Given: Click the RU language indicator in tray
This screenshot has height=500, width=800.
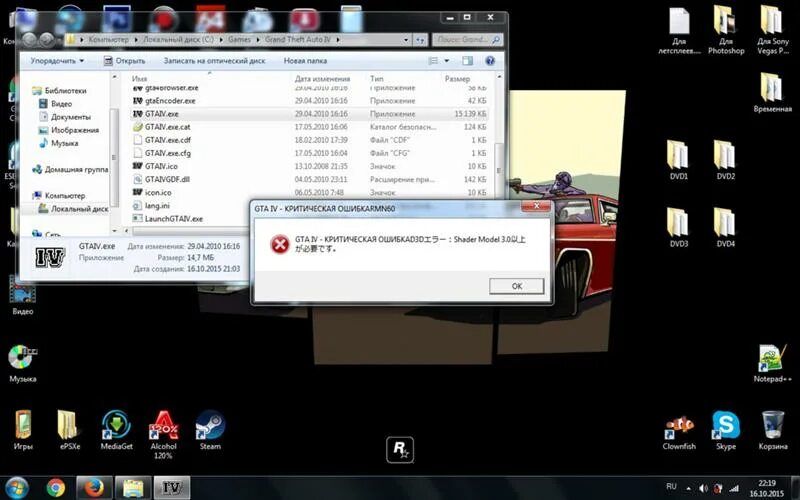Looking at the screenshot, I should click(671, 487).
